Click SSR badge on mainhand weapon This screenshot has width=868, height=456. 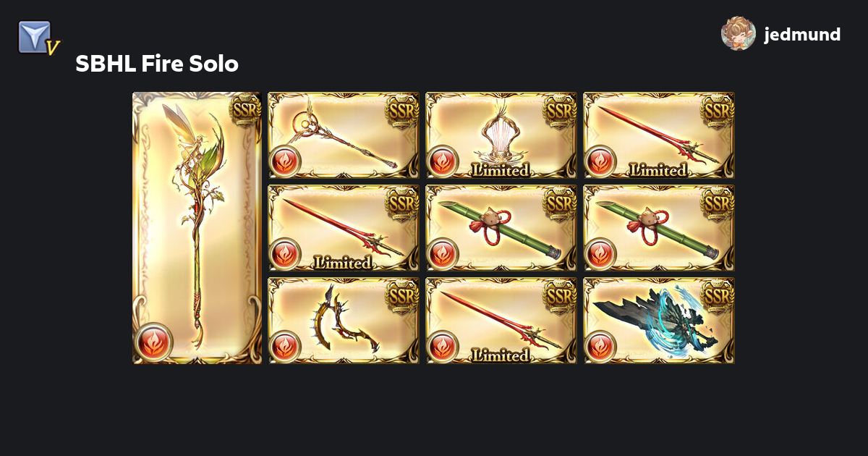[x=245, y=110]
